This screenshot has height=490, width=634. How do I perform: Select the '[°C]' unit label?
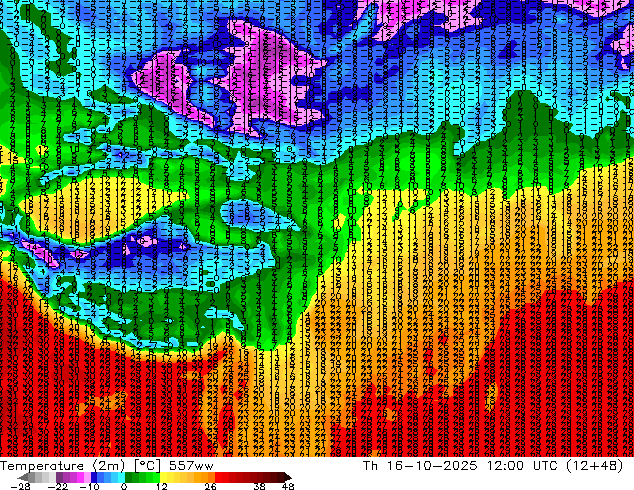(147, 466)
